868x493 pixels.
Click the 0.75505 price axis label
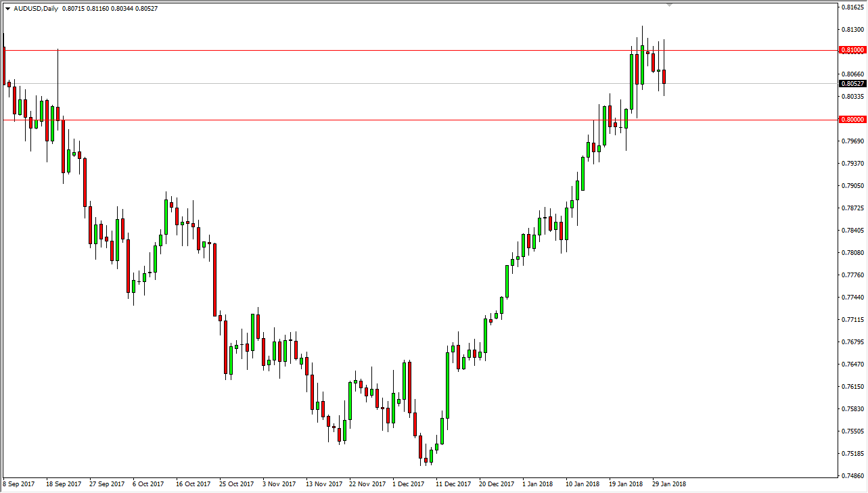(x=852, y=431)
